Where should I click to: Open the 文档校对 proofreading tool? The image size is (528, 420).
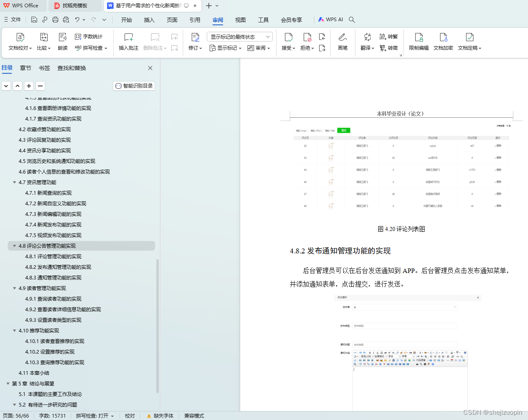(19, 42)
